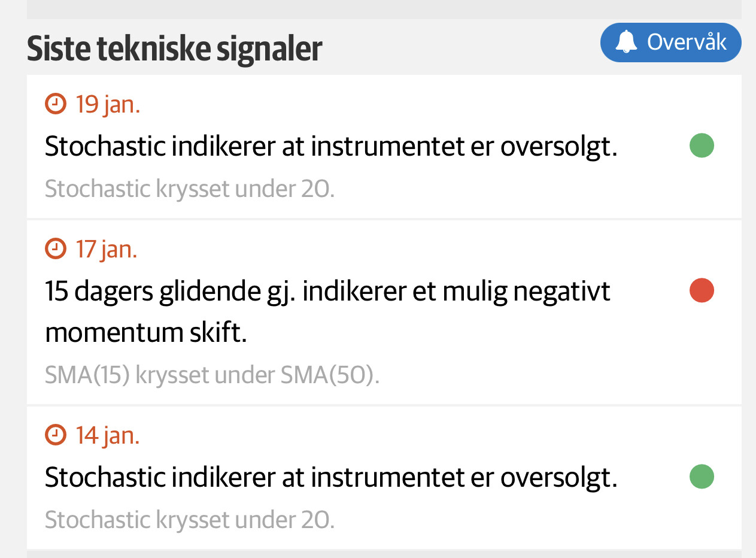Image resolution: width=756 pixels, height=558 pixels.
Task: Click the green dot on 14 jan. signal
Action: (x=702, y=477)
